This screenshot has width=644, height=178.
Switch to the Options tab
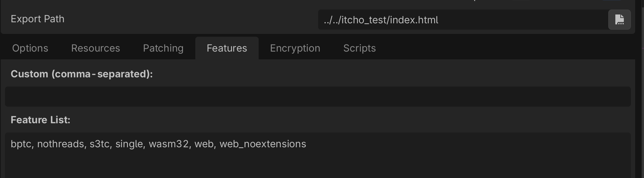coord(30,48)
